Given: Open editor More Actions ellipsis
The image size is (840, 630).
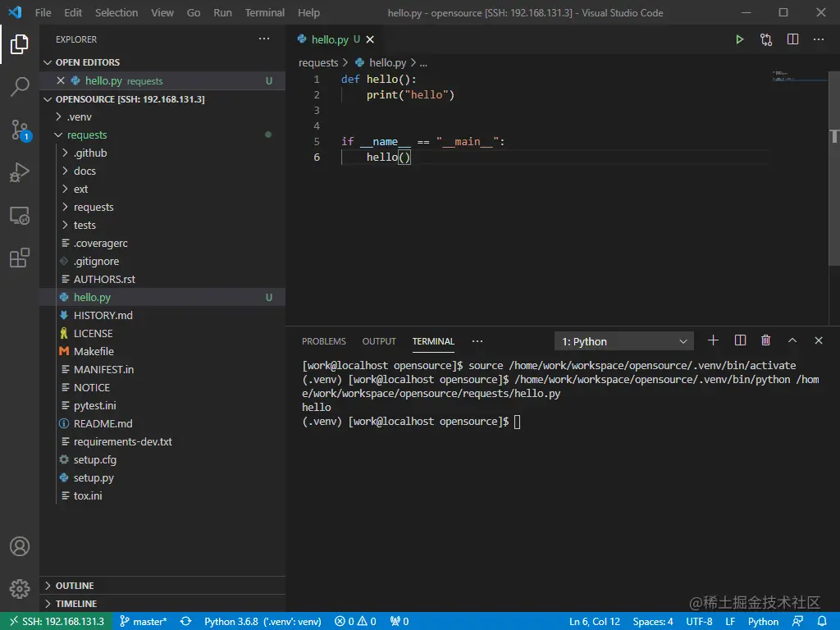Looking at the screenshot, I should (819, 39).
